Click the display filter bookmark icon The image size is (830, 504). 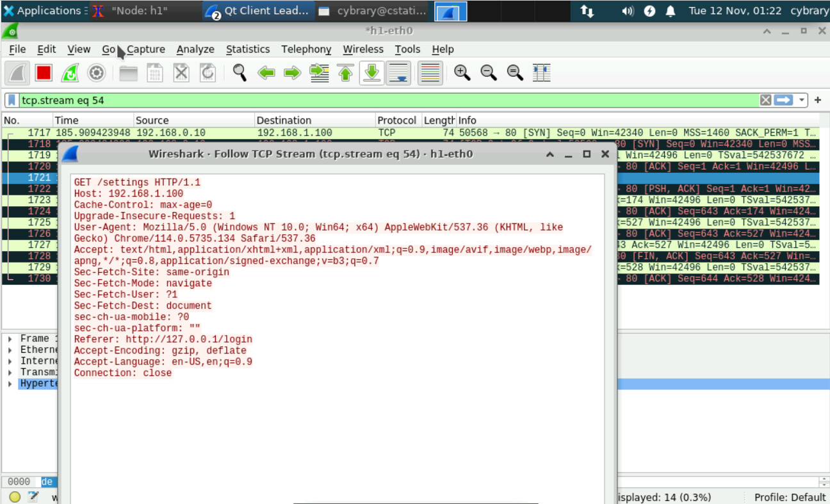12,101
